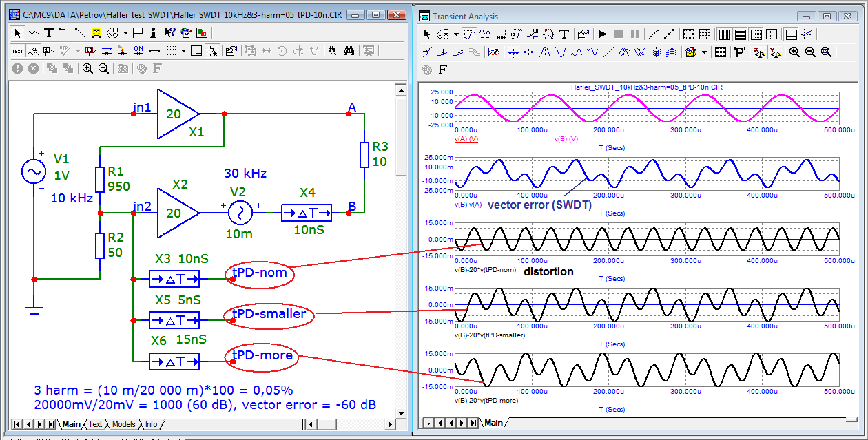Toggle data points display
868x440 pixels.
point(669,34)
